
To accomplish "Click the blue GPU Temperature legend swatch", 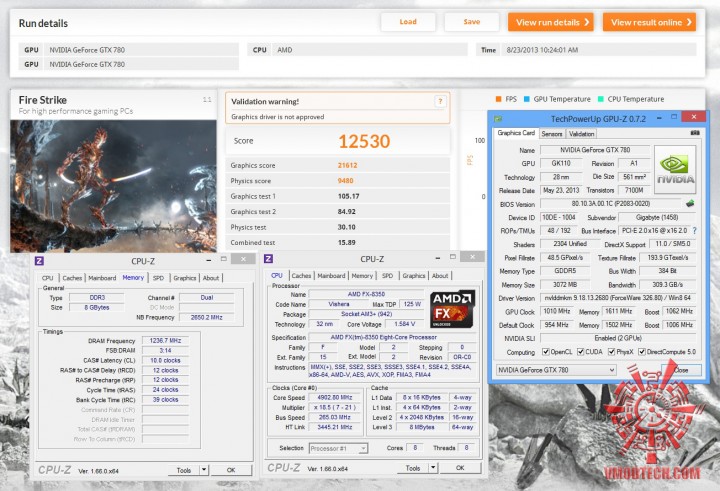I will point(527,99).
